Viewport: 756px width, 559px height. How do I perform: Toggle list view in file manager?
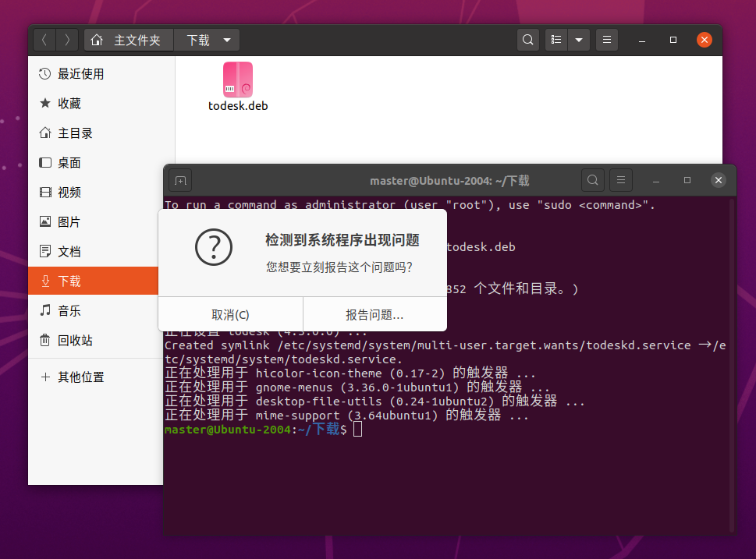556,40
